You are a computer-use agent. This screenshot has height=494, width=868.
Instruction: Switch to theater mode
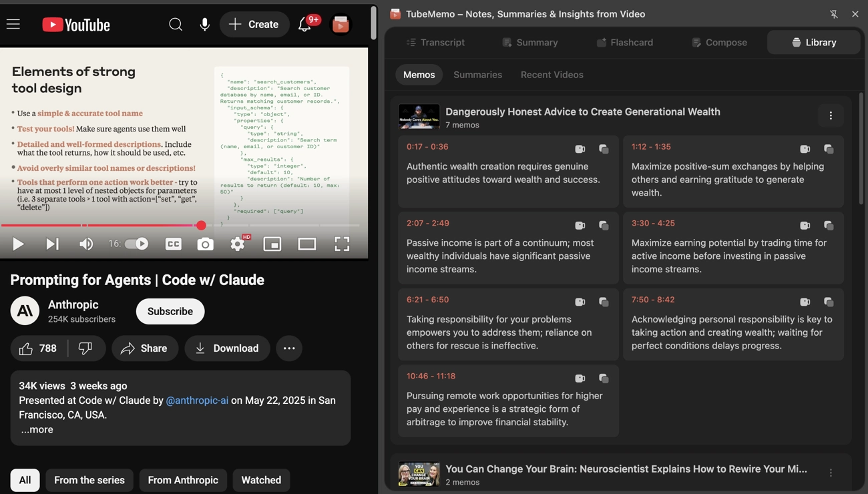click(307, 244)
